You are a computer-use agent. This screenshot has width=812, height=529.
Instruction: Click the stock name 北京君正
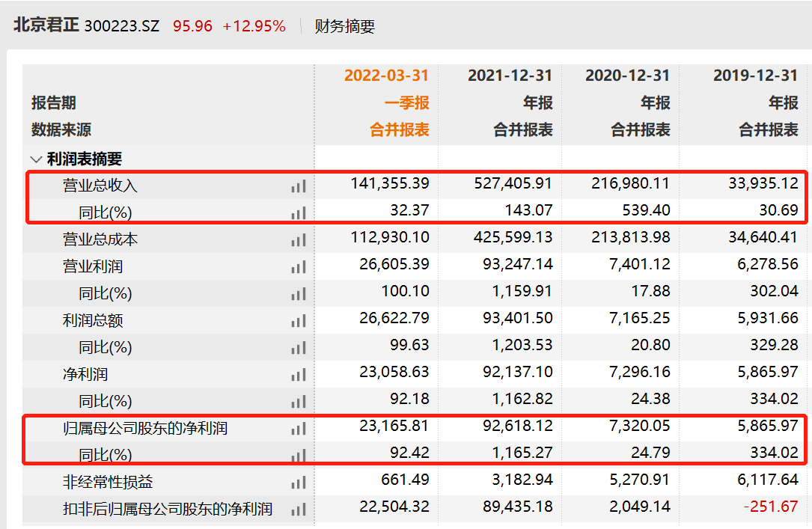pyautogui.click(x=46, y=25)
